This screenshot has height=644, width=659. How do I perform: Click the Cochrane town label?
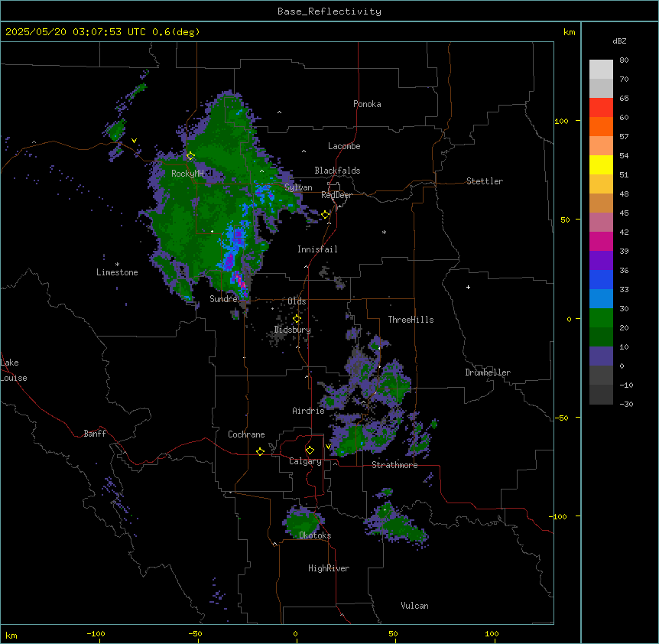[x=246, y=434]
